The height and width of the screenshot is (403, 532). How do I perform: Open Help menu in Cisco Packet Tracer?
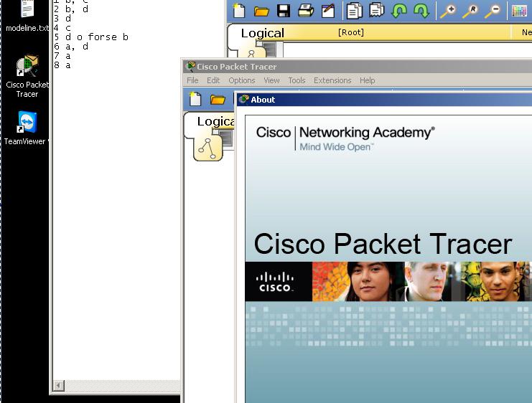367,80
